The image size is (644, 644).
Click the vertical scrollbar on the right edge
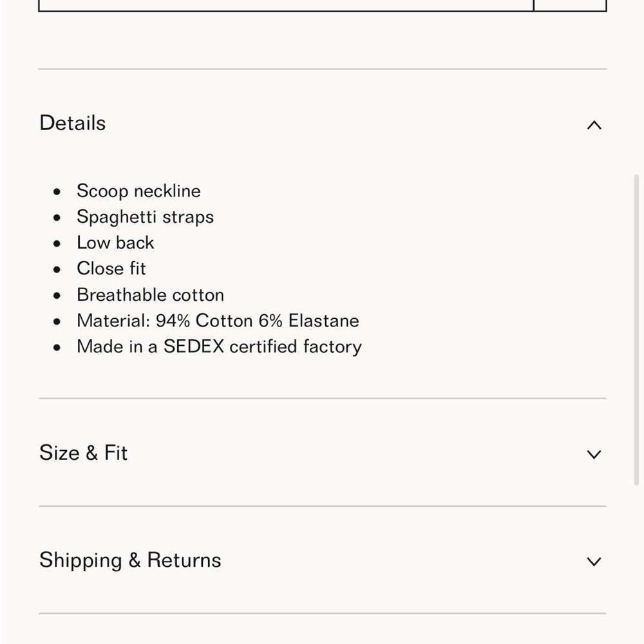[x=637, y=330]
